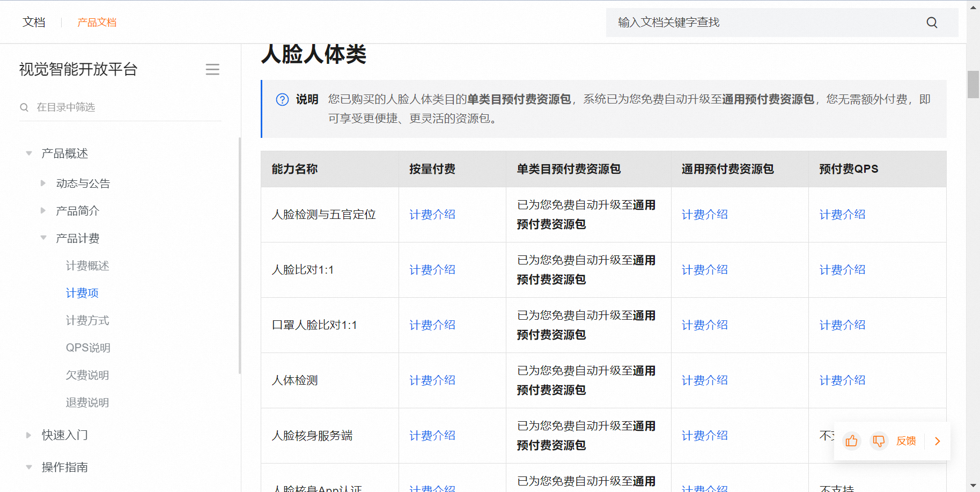Click 产品文档 in the top header

pos(97,22)
